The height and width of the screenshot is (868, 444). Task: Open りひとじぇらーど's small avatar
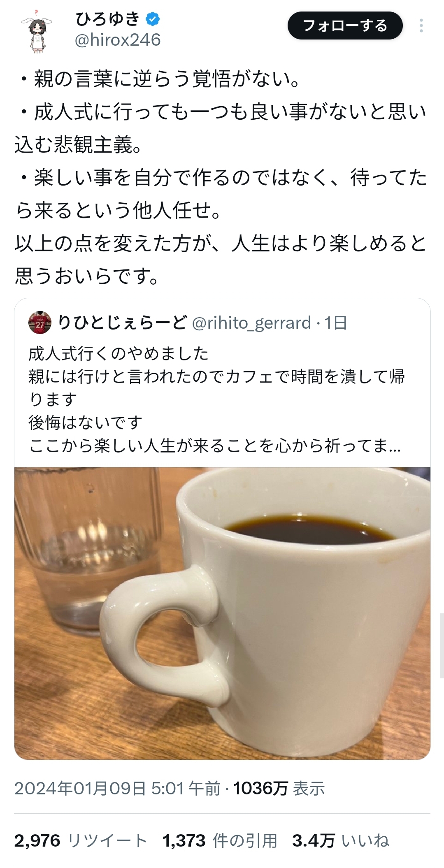40,323
